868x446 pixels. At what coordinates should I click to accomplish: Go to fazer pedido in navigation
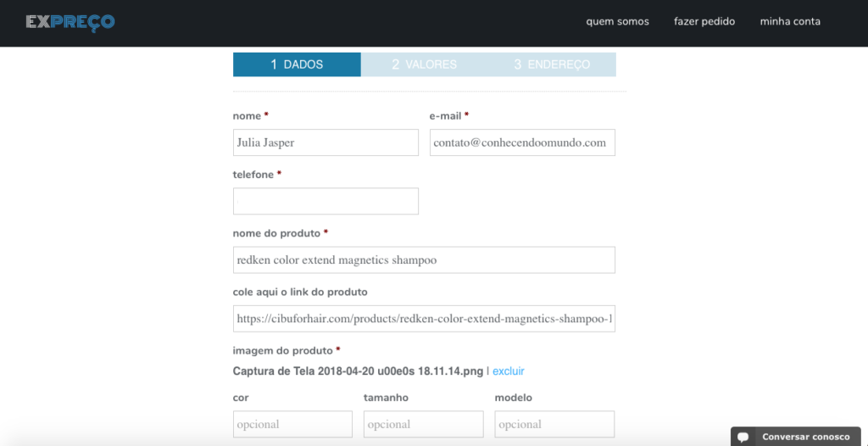pos(704,21)
